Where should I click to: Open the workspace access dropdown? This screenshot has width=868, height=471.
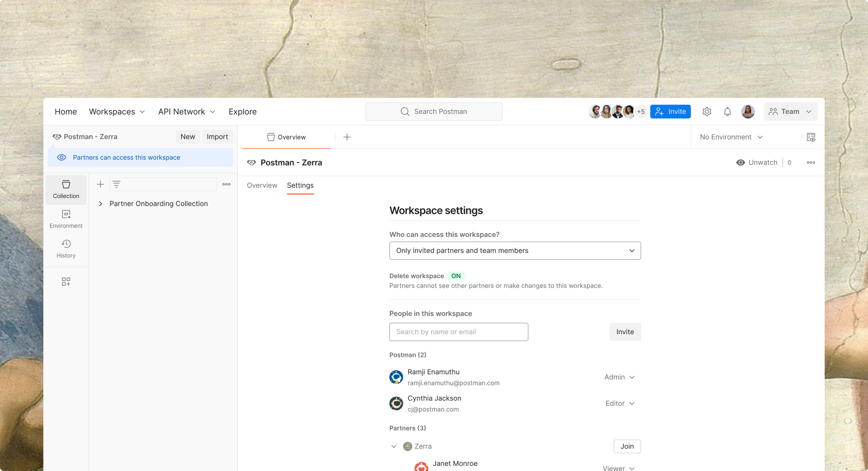coord(515,251)
